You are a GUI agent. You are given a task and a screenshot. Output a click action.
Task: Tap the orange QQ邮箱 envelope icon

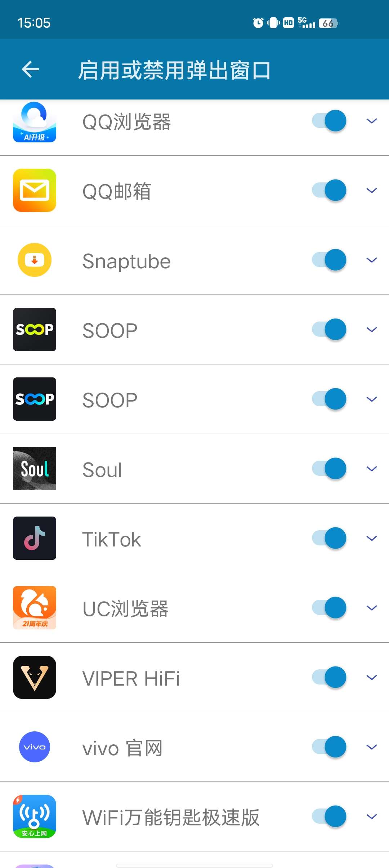tap(35, 190)
